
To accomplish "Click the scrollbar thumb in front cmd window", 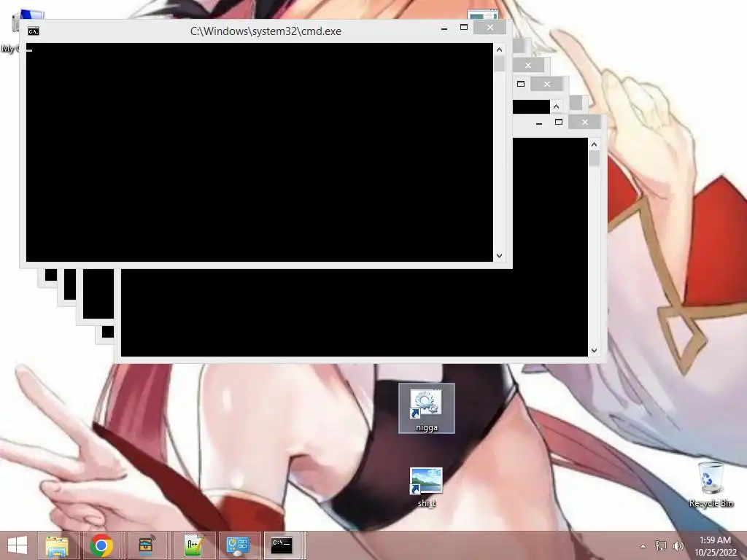I will [x=499, y=64].
